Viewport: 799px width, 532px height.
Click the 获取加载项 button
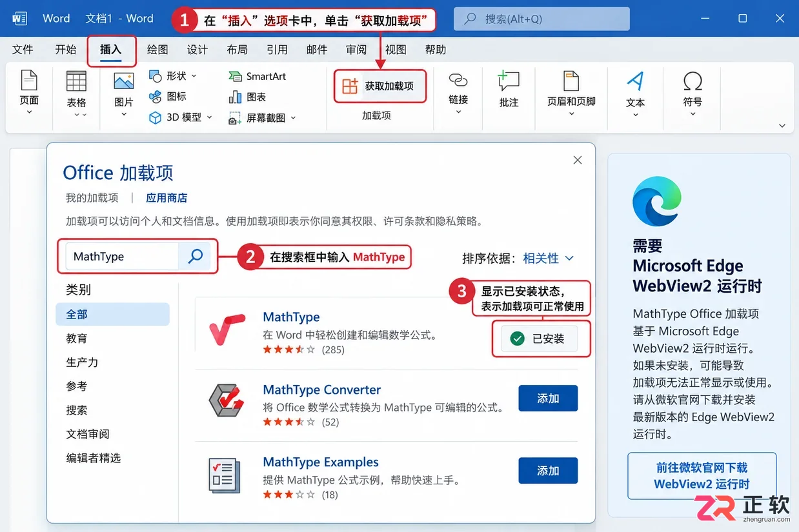[x=380, y=86]
